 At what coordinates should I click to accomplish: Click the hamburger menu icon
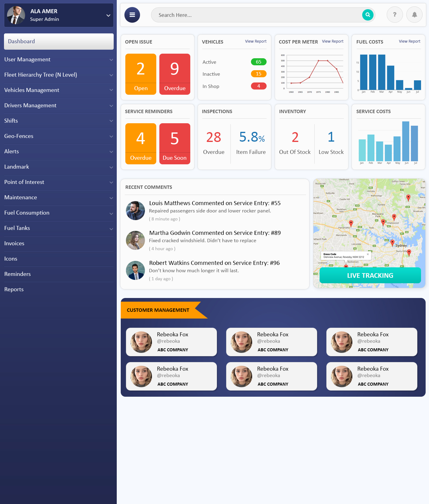pyautogui.click(x=132, y=15)
